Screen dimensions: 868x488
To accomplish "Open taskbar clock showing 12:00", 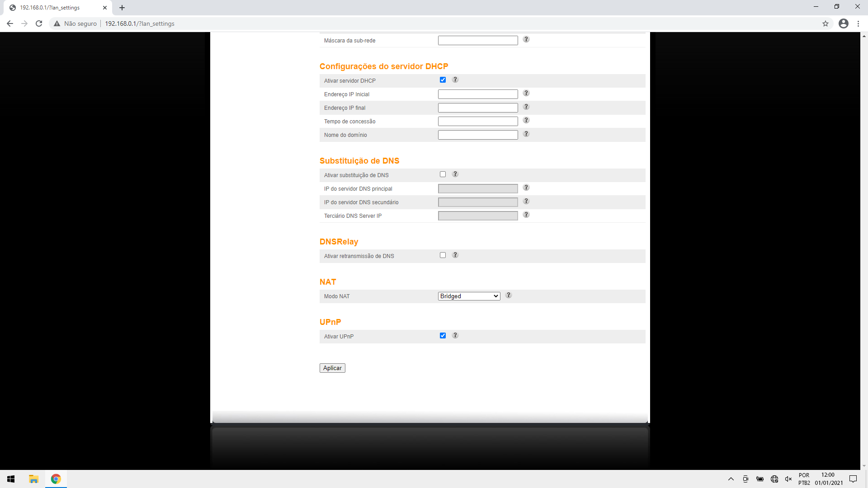I will coord(829,479).
